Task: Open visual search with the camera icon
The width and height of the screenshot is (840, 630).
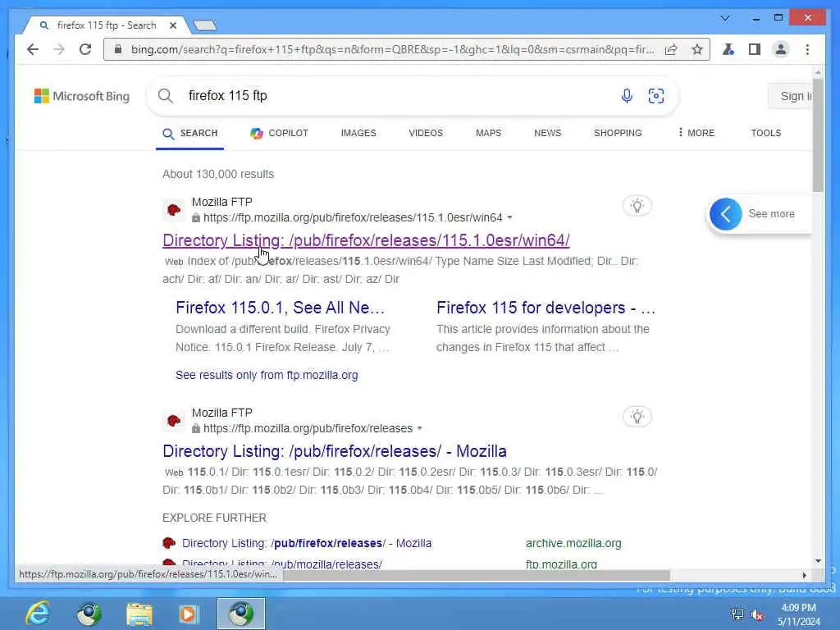Action: tap(656, 96)
